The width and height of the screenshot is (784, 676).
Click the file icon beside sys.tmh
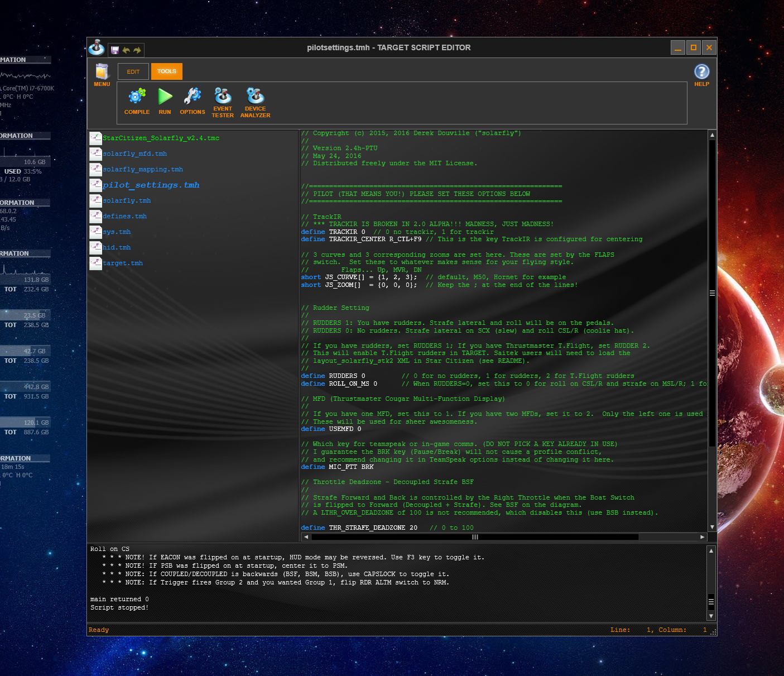96,232
